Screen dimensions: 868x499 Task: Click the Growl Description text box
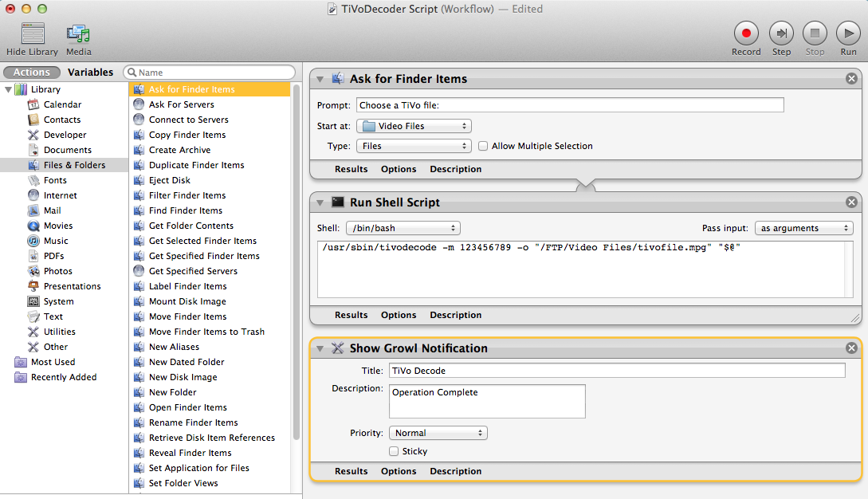click(487, 402)
